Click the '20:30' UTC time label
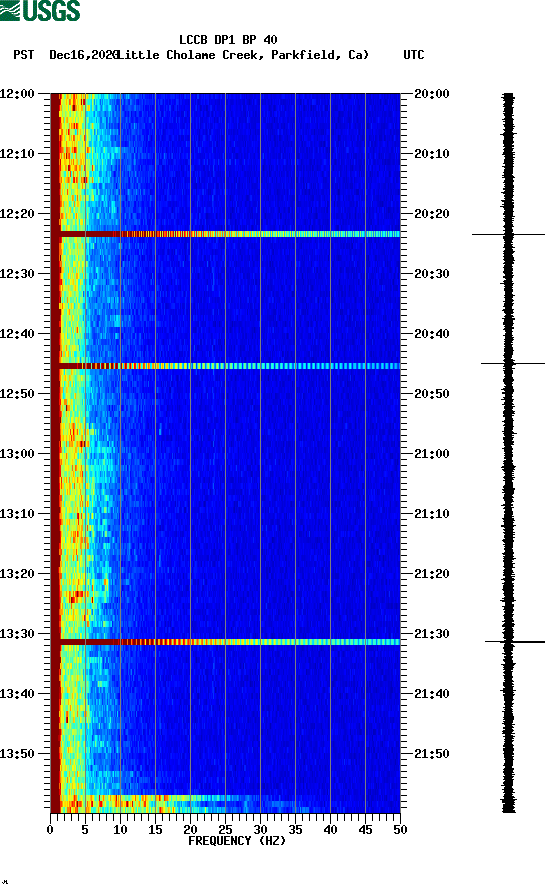Viewport: 552px width, 893px height. tap(432, 273)
